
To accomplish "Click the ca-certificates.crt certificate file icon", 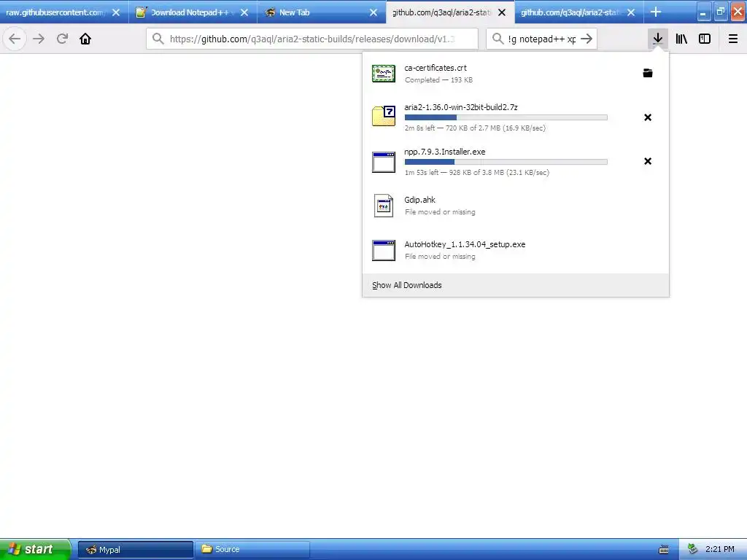I will 384,74.
